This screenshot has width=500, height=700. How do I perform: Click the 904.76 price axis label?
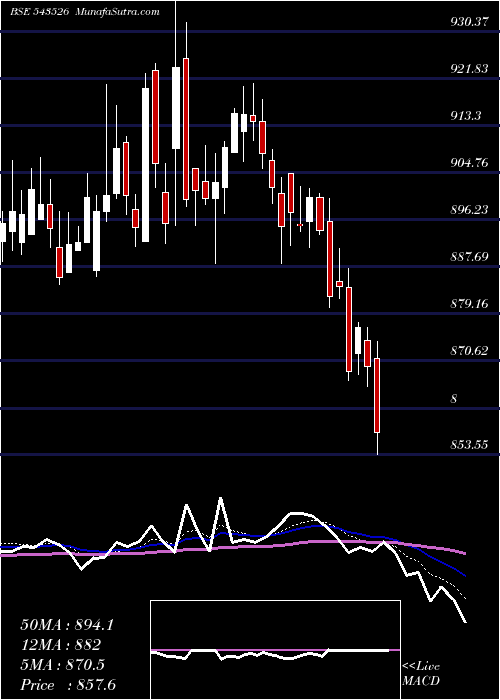[469, 162]
